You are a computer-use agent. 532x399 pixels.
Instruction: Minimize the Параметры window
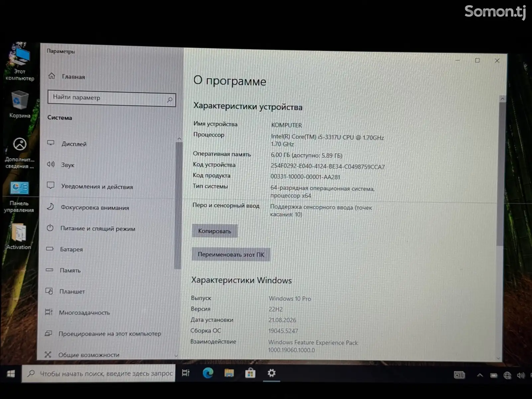pos(458,61)
